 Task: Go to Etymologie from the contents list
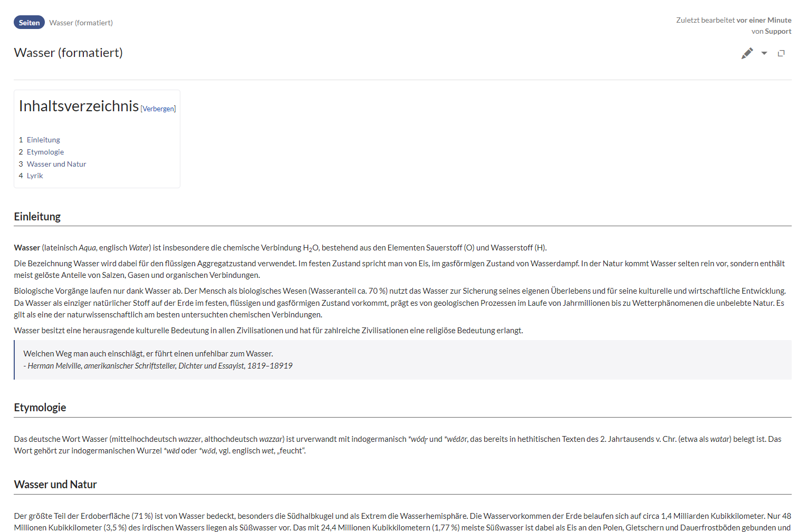click(45, 152)
